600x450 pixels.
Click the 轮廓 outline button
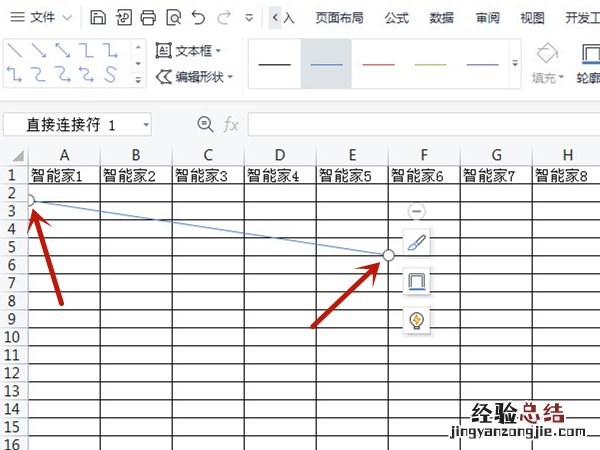(x=589, y=63)
